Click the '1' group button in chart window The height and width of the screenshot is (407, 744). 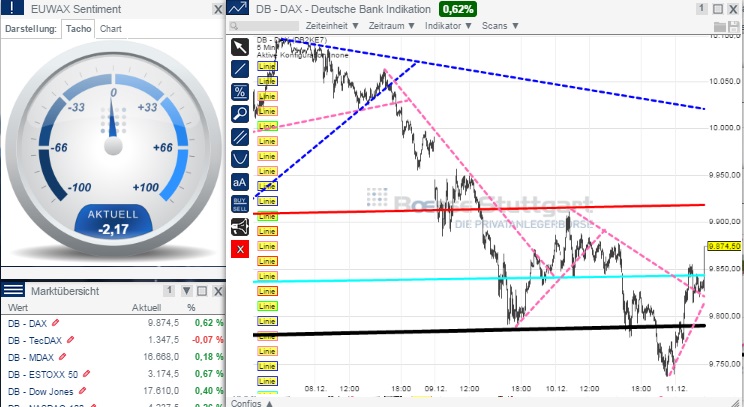tap(702, 9)
